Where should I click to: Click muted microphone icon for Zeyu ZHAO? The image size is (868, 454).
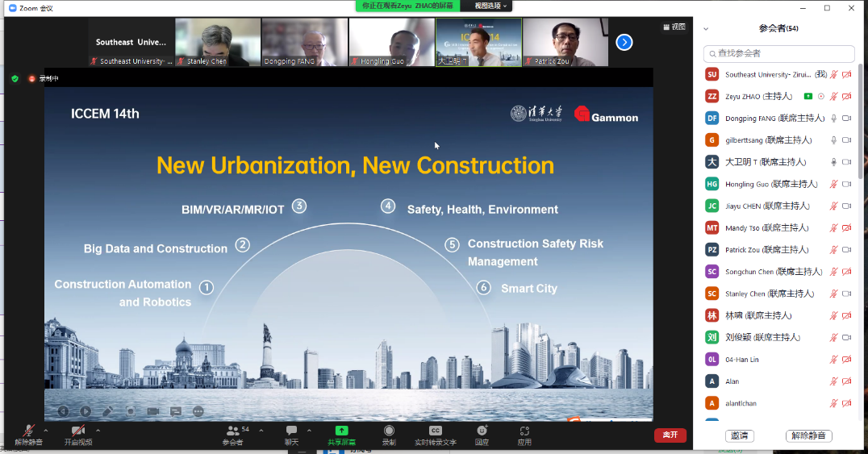[833, 96]
